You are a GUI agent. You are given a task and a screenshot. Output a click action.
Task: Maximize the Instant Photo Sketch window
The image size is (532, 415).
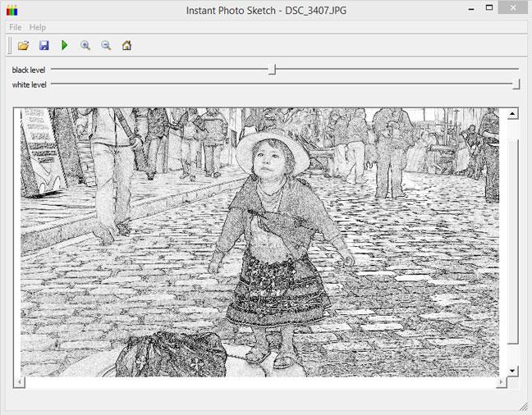tap(489, 7)
